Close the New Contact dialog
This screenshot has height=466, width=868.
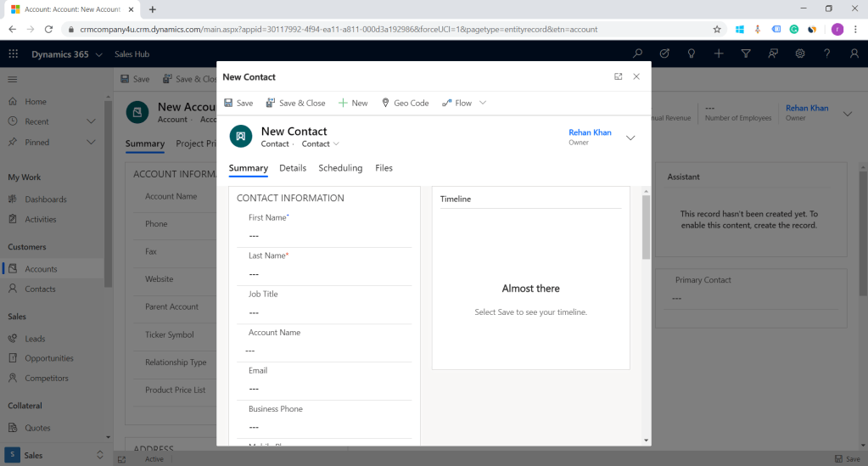[x=636, y=76]
